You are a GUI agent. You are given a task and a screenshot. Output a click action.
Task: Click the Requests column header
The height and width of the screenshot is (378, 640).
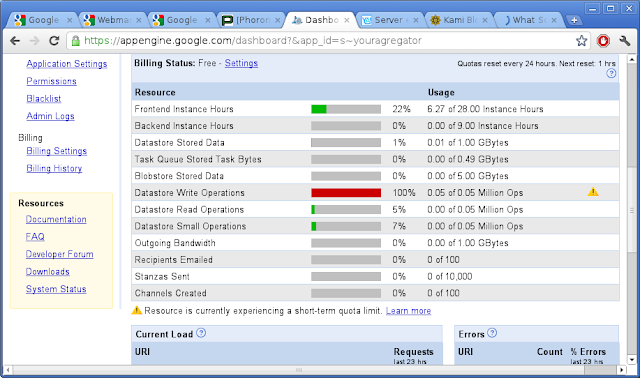coord(413,352)
